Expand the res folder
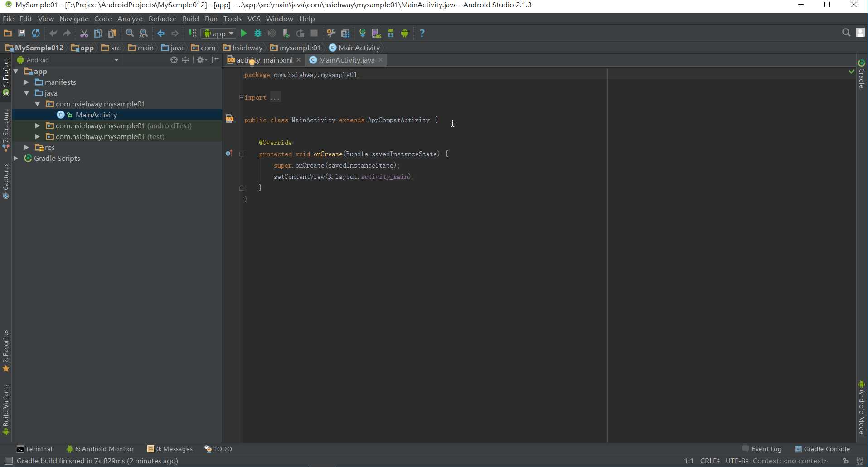Image resolution: width=868 pixels, height=467 pixels. click(27, 148)
